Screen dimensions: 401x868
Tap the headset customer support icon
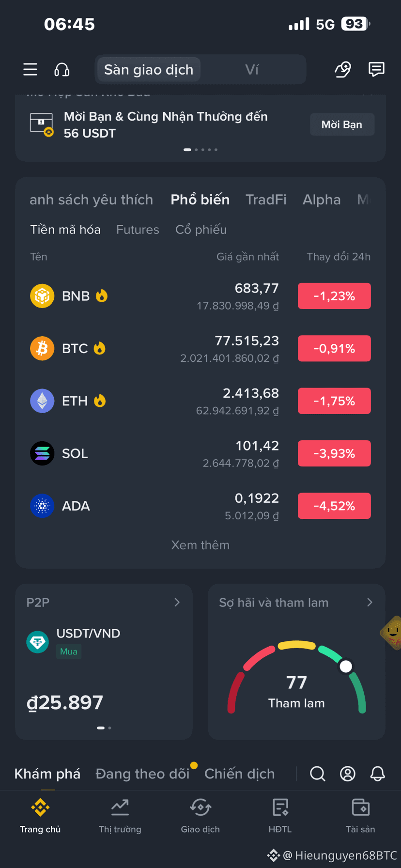62,70
